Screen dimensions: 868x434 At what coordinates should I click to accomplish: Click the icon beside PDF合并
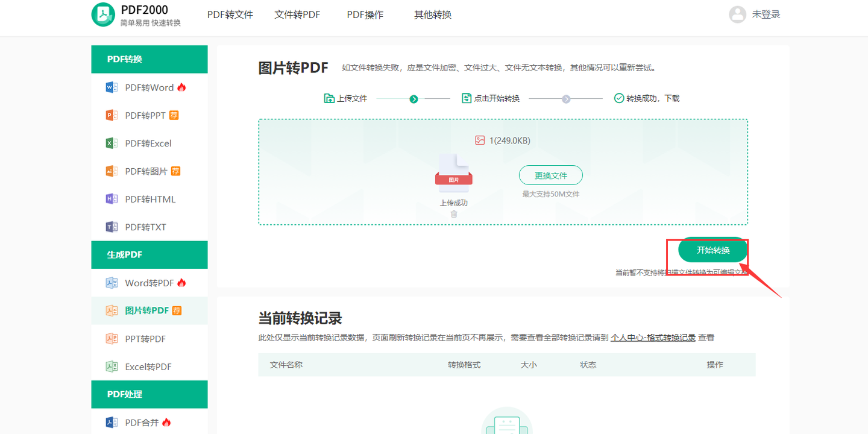[112, 423]
